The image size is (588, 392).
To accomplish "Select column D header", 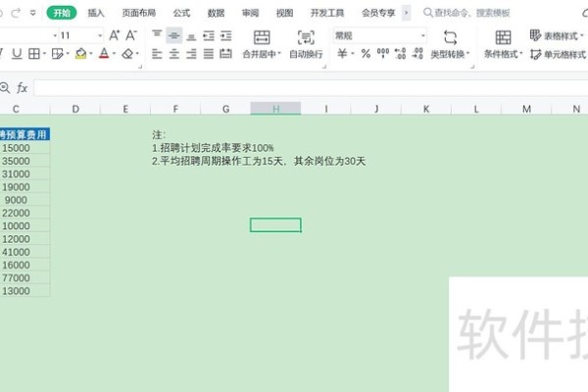I will pos(75,109).
